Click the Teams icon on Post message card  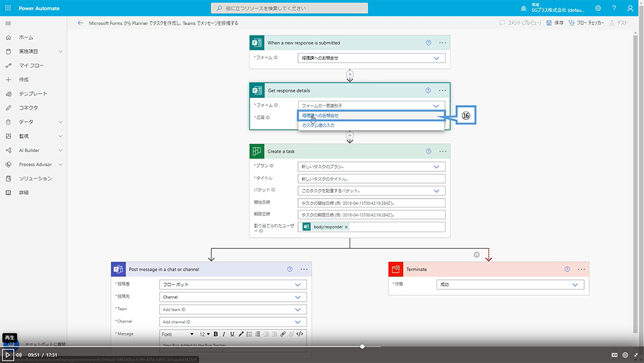(118, 270)
